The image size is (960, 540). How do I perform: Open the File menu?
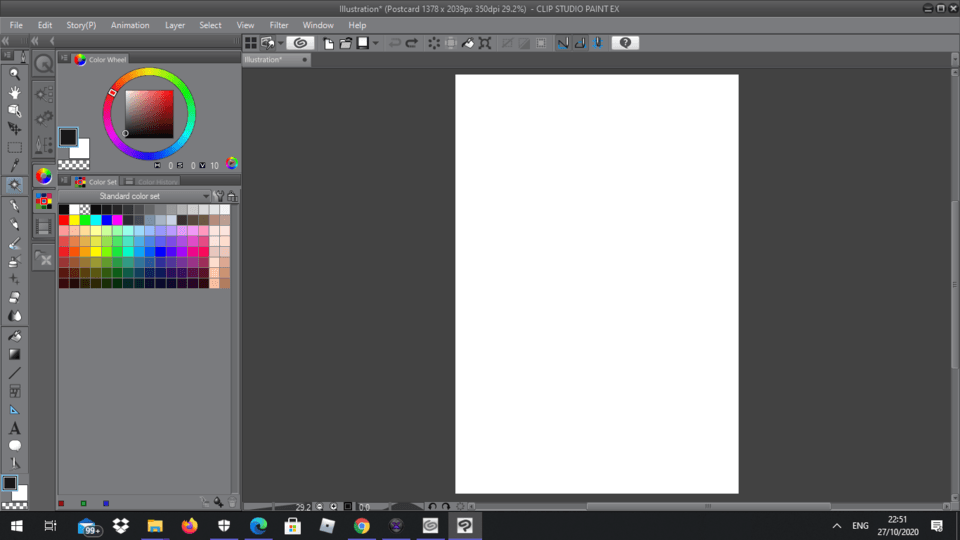pyautogui.click(x=16, y=25)
